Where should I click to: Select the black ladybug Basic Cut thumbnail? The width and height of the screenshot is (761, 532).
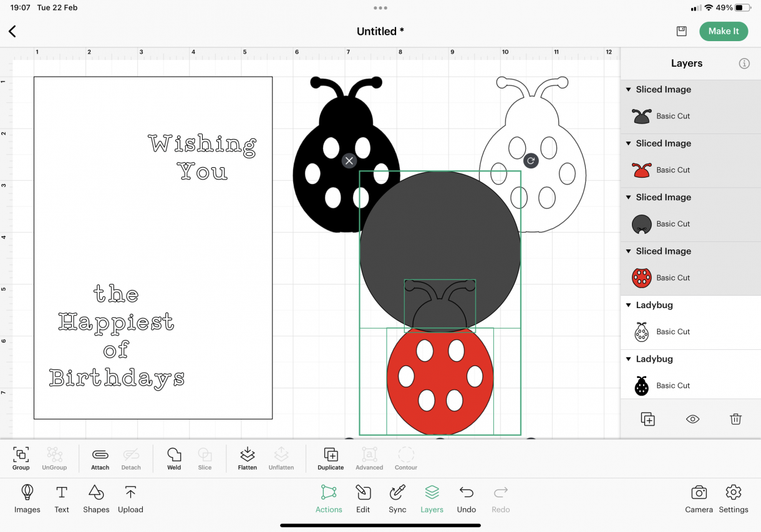641,385
